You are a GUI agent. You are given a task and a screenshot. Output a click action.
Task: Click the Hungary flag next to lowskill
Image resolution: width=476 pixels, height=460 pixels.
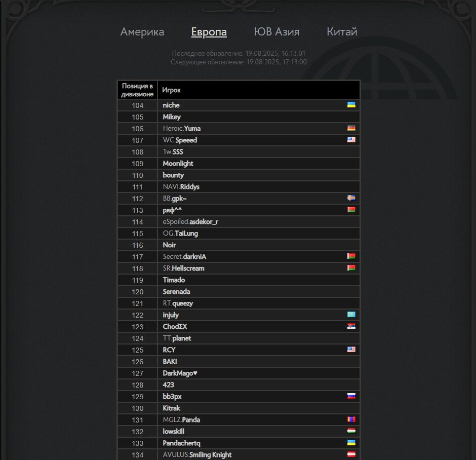pos(351,431)
